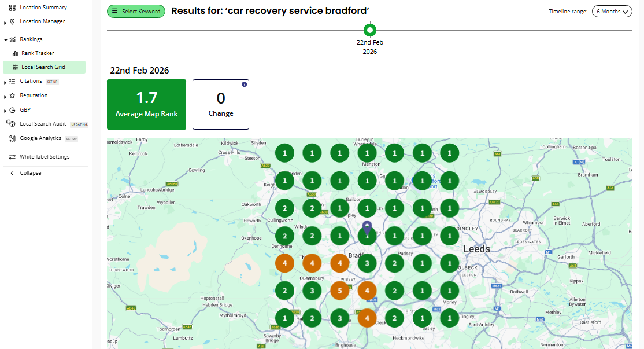Click the Reputation star icon
The height and width of the screenshot is (349, 644).
[x=12, y=95]
